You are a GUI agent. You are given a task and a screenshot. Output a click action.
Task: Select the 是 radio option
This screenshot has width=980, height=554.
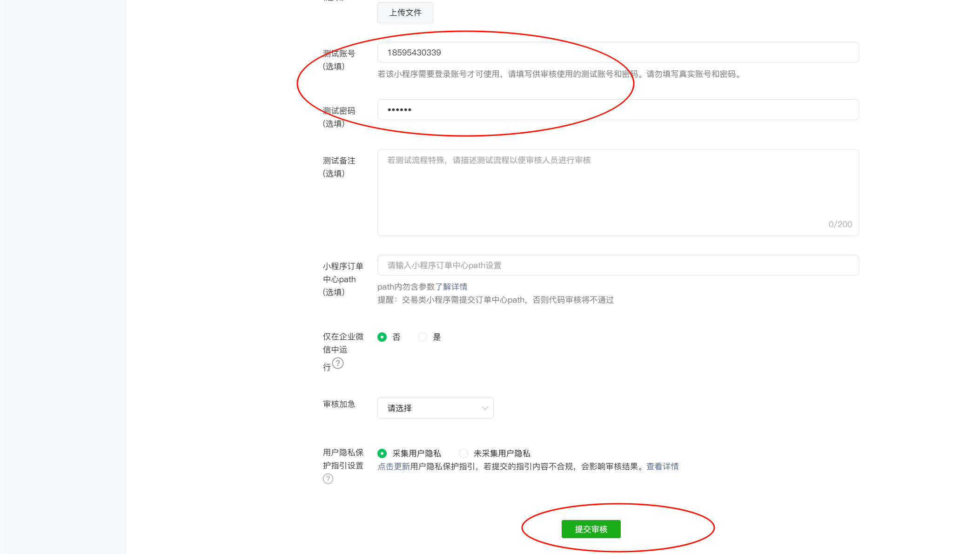click(422, 337)
